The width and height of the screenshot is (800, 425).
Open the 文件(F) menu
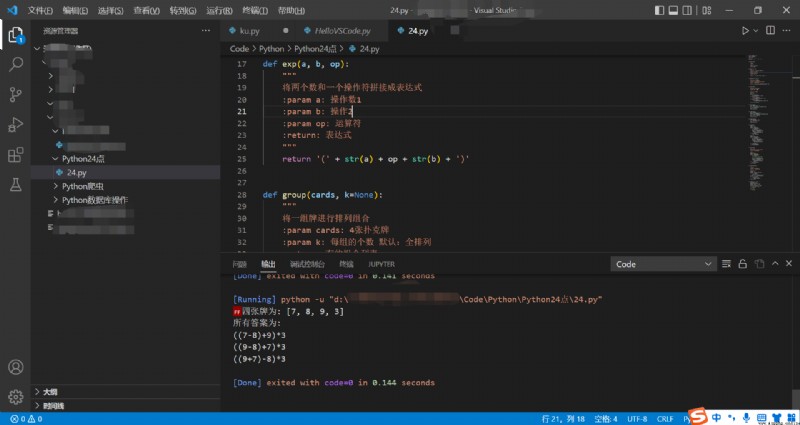point(40,10)
